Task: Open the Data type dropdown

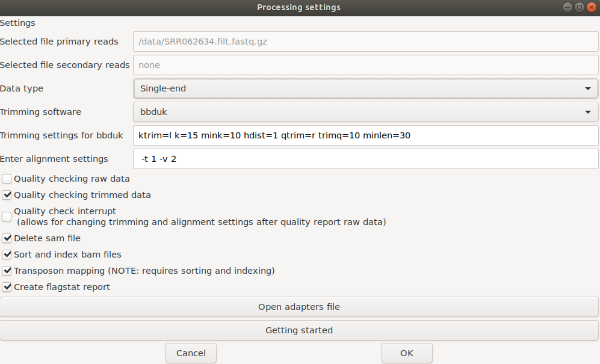Action: click(365, 88)
